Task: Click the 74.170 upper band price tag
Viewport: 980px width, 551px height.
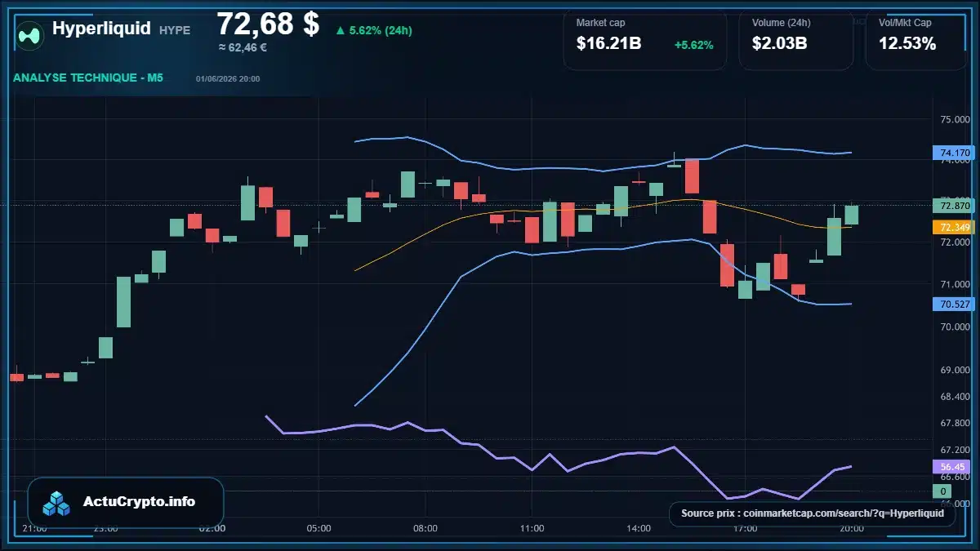Action: click(x=953, y=153)
